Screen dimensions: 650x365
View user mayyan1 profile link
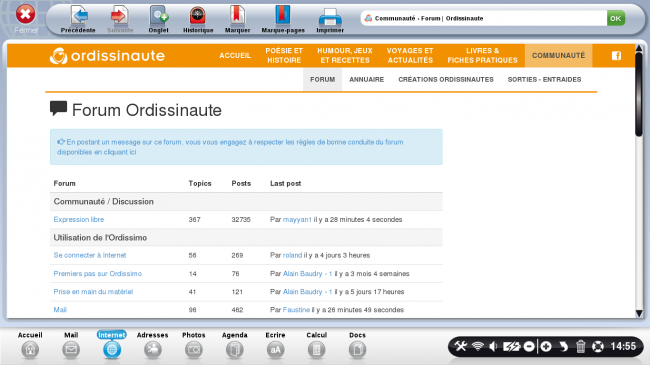(297, 219)
